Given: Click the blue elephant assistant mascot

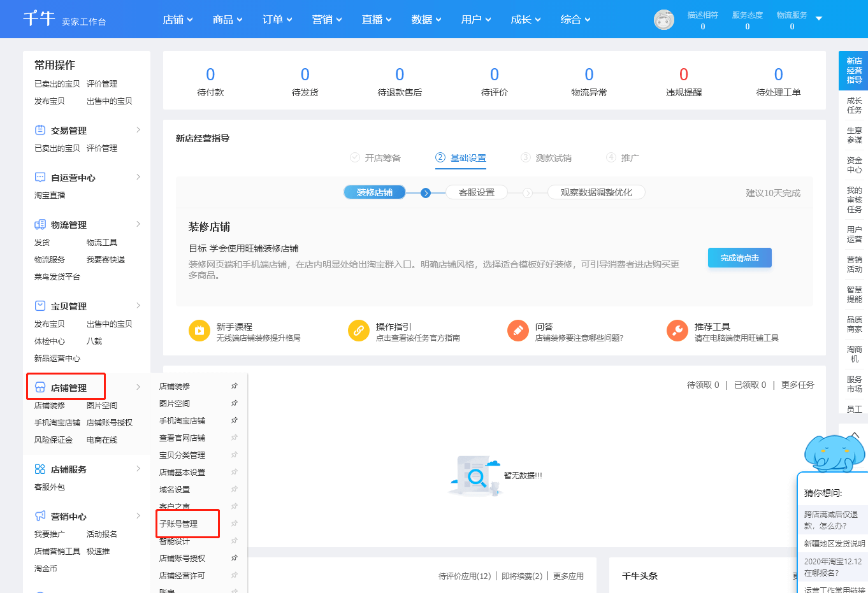Looking at the screenshot, I should [834, 453].
